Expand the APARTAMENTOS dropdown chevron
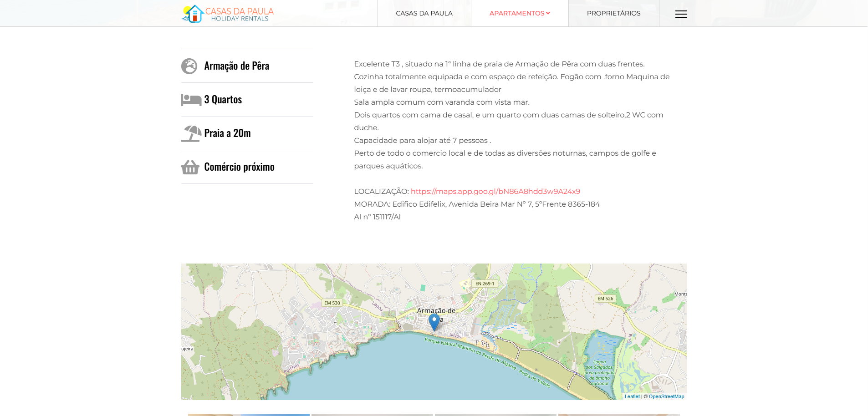The height and width of the screenshot is (416, 868). [x=548, y=13]
